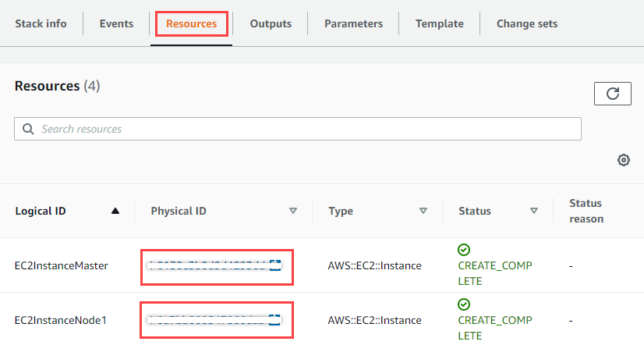Click the refresh resources button
The image size is (644, 345).
click(613, 94)
